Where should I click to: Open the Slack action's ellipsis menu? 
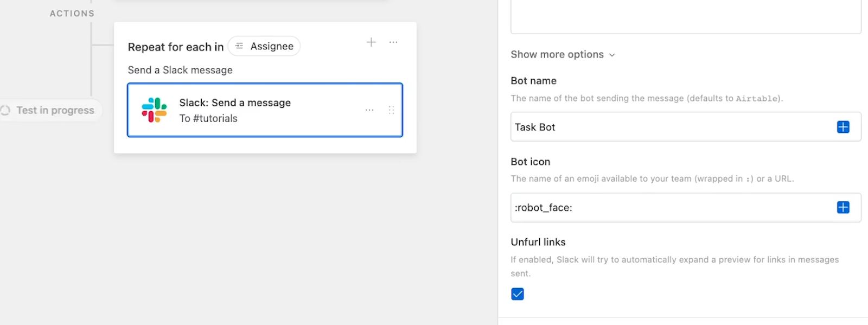[369, 110]
